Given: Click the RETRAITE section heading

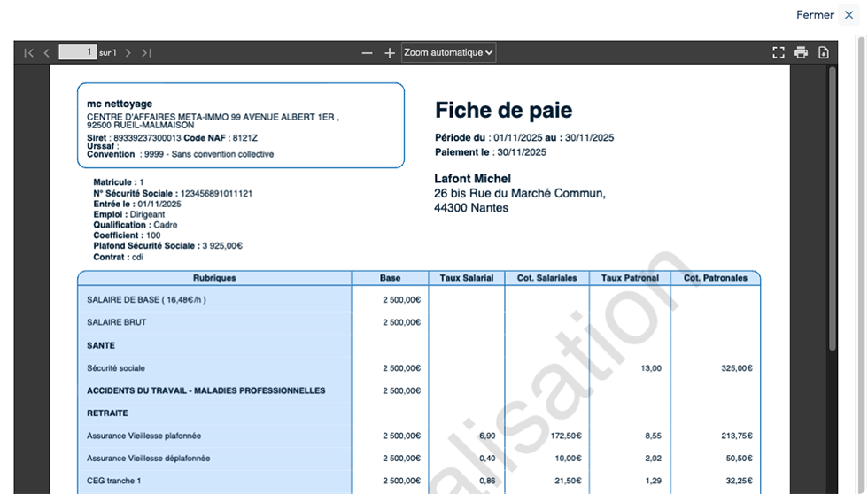Looking at the screenshot, I should (107, 413).
